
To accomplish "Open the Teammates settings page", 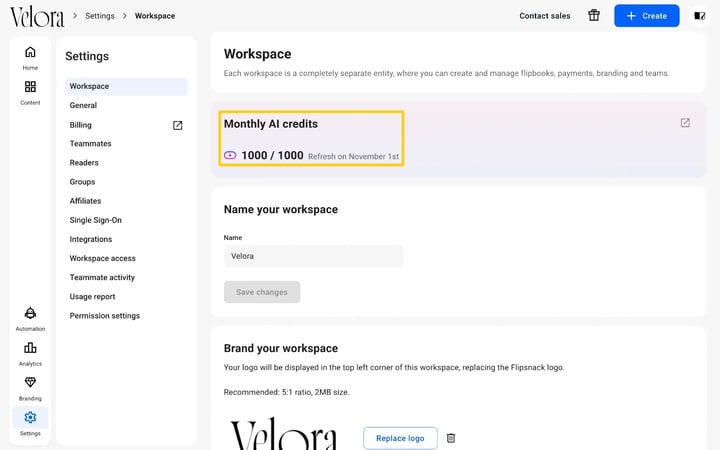I will (x=90, y=144).
